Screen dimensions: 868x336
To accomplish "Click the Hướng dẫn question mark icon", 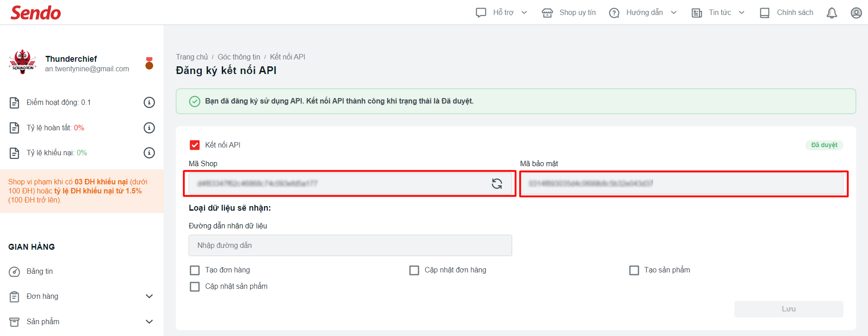I will (x=614, y=13).
